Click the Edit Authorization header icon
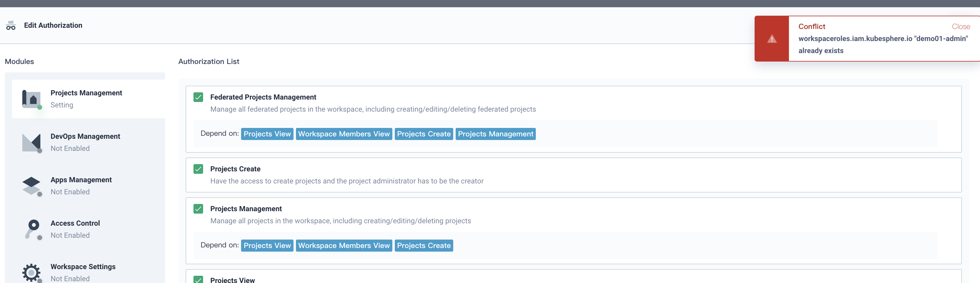980x283 pixels. pos(11,25)
